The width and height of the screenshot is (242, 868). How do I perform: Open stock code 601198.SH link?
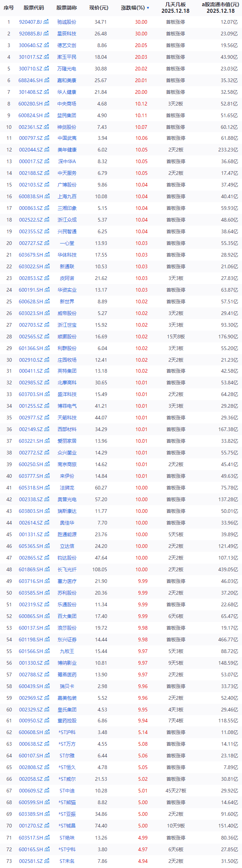(31, 640)
